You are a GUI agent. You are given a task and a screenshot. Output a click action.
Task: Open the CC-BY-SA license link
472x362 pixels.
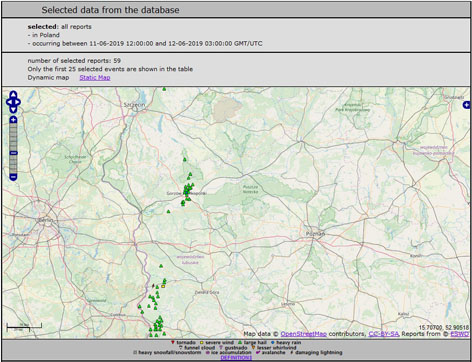(x=383, y=334)
